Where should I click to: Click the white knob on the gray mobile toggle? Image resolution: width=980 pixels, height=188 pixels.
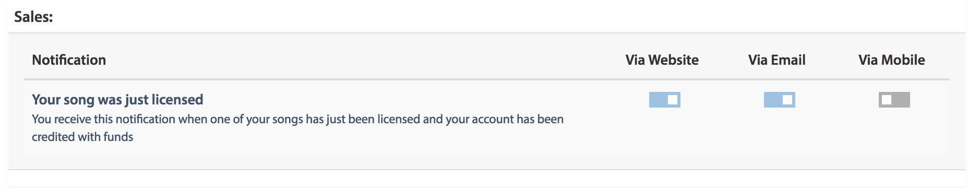click(886, 100)
